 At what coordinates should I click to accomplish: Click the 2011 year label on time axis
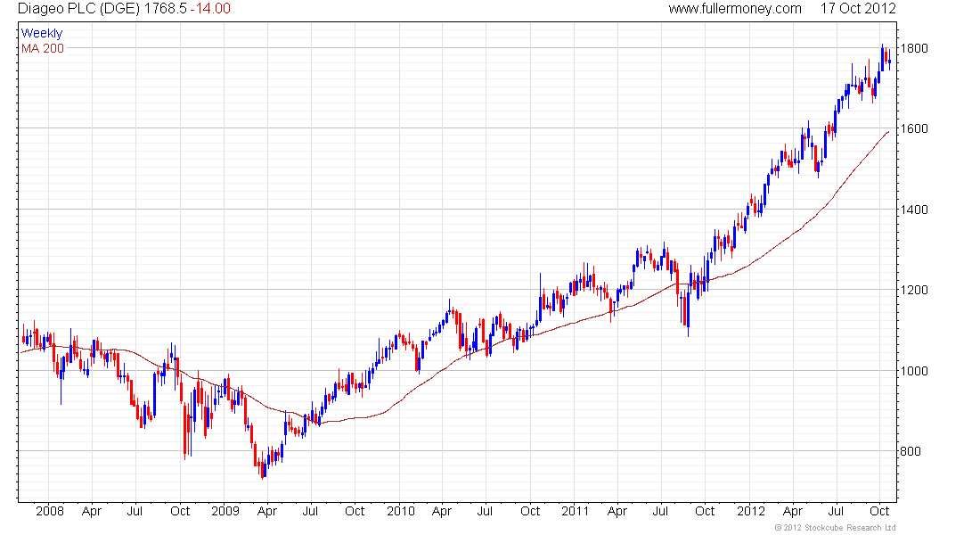point(575,511)
